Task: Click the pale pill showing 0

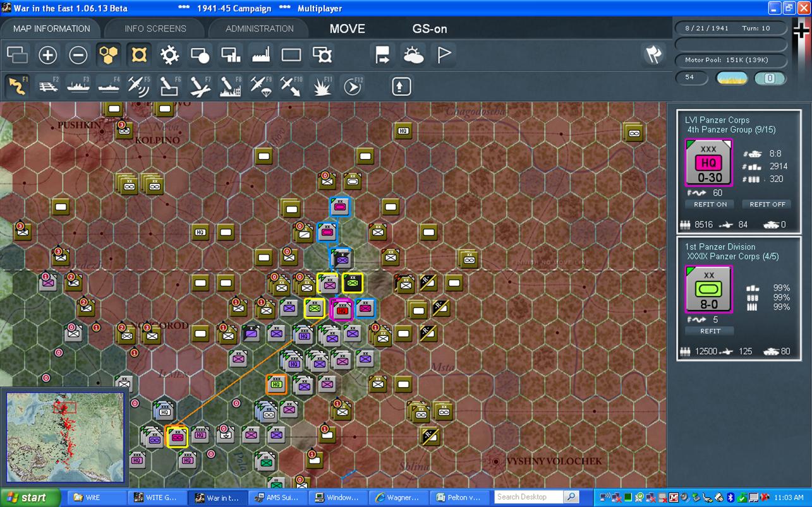Action: tap(770, 78)
